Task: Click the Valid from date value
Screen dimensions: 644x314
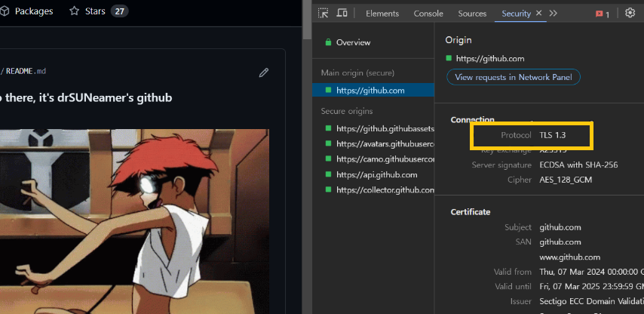Action: tap(591, 272)
